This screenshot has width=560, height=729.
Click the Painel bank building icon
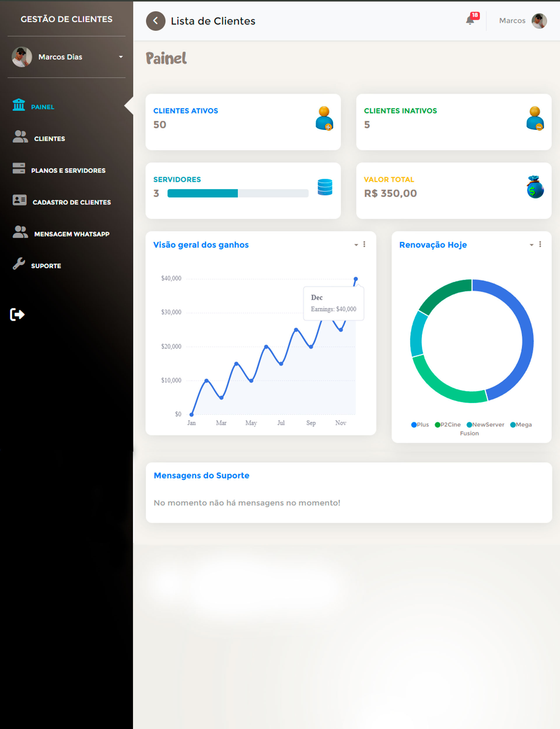[x=19, y=105]
